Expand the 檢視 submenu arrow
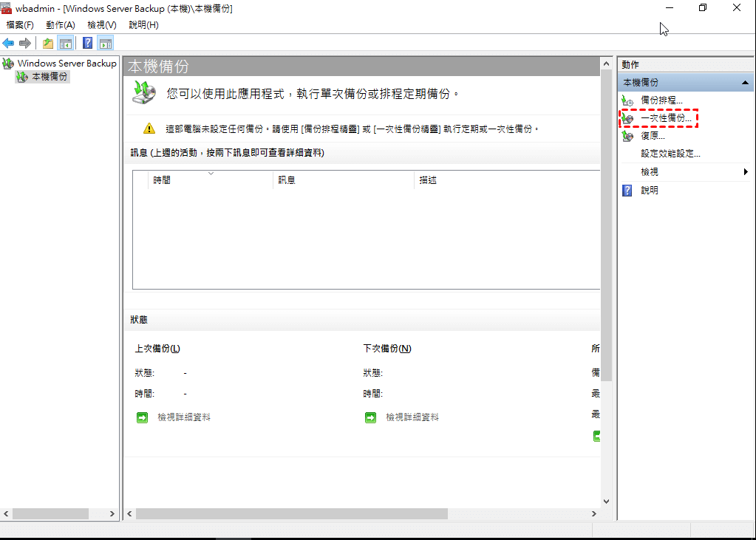This screenshot has height=540, width=756. tap(746, 172)
